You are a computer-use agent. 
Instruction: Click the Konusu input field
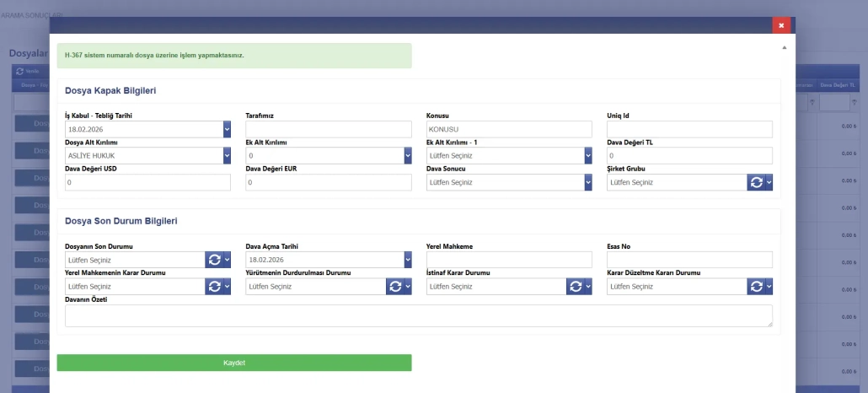509,129
